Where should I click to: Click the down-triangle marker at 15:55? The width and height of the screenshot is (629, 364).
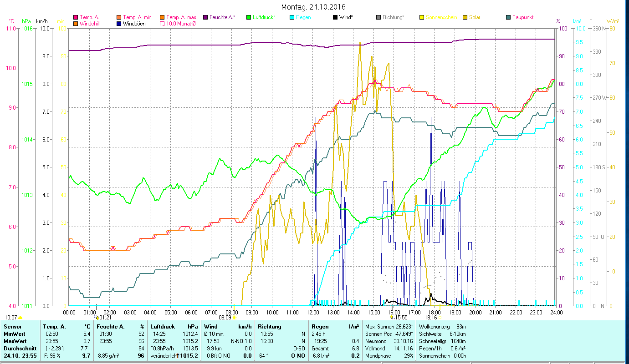pos(392,318)
